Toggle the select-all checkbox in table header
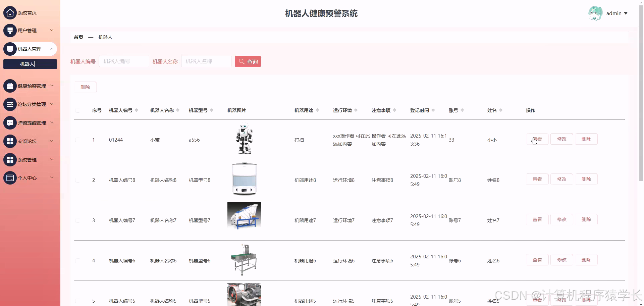 tap(78, 110)
